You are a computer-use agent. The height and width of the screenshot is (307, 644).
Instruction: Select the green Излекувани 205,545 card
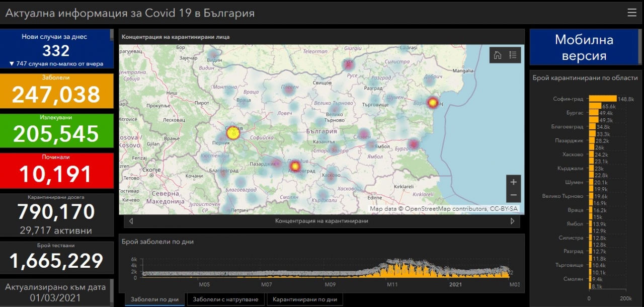point(56,130)
